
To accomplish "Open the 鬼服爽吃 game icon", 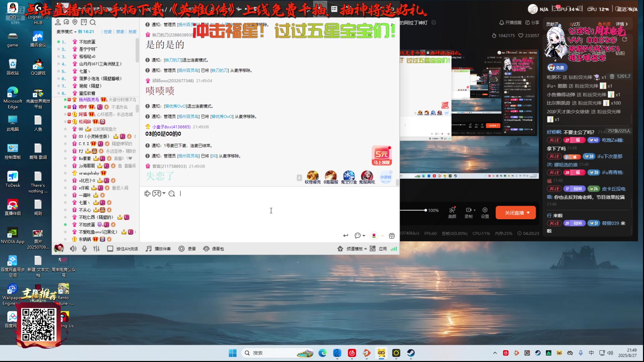I will click(x=367, y=177).
